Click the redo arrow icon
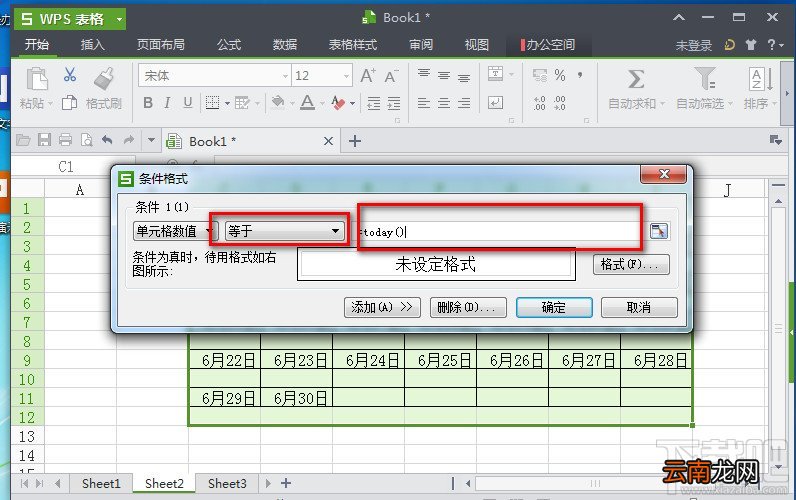 point(128,140)
